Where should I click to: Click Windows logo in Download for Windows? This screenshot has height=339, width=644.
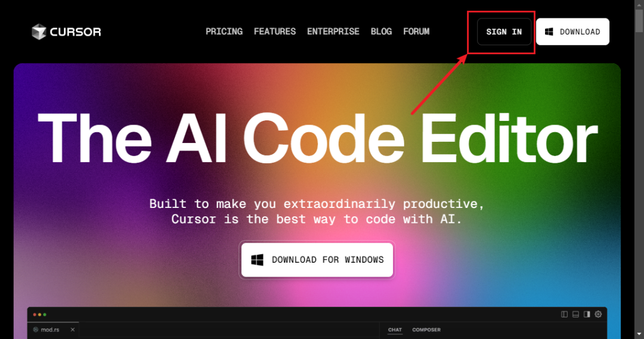[257, 260]
